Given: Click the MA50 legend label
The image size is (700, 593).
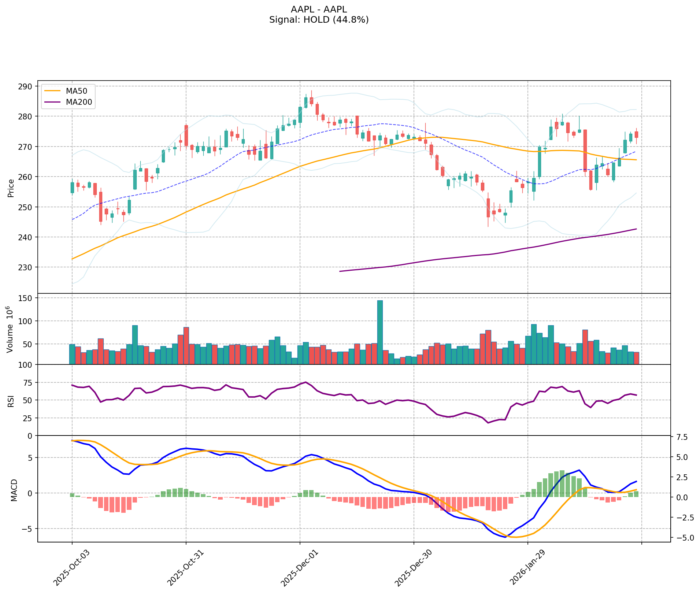Looking at the screenshot, I should pos(76,91).
